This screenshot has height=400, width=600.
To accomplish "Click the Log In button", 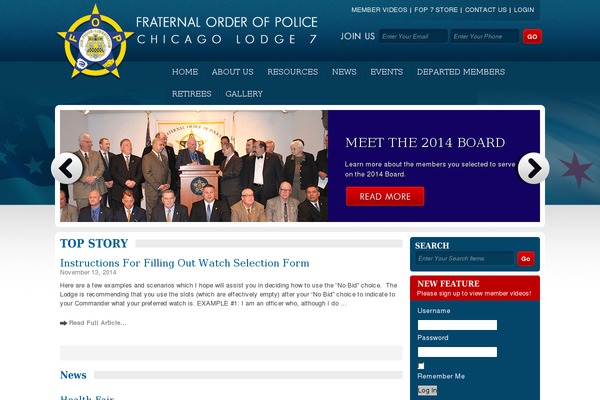I will tap(427, 390).
